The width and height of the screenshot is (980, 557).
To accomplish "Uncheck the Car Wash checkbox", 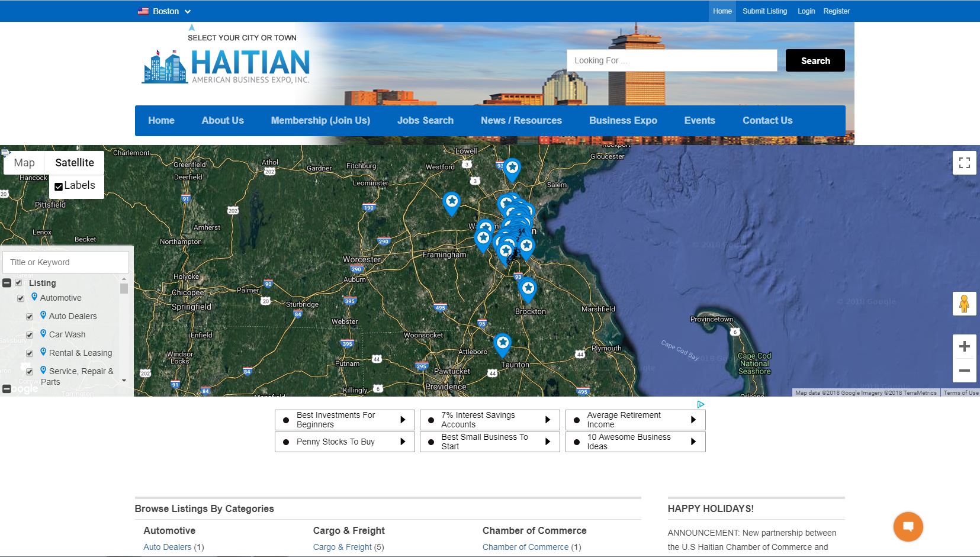I will [x=30, y=335].
